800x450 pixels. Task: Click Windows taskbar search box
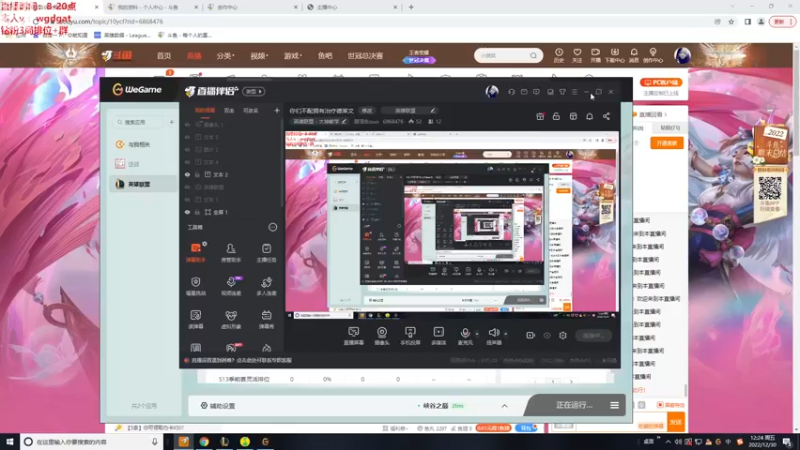click(x=92, y=442)
